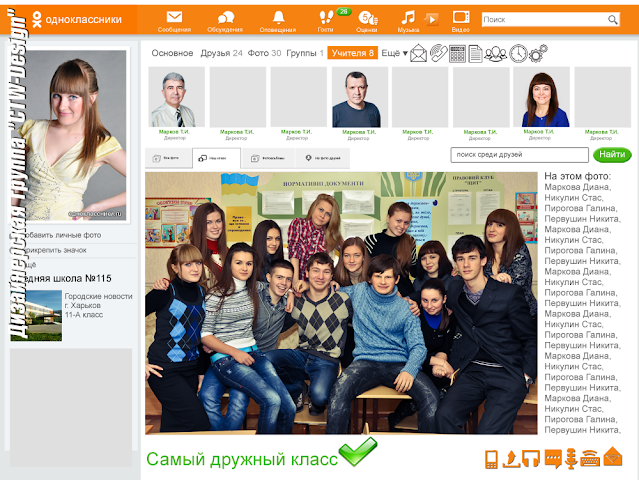Click the play button next to Музыка
Viewport: 639px width, 480px height.
(431, 19)
